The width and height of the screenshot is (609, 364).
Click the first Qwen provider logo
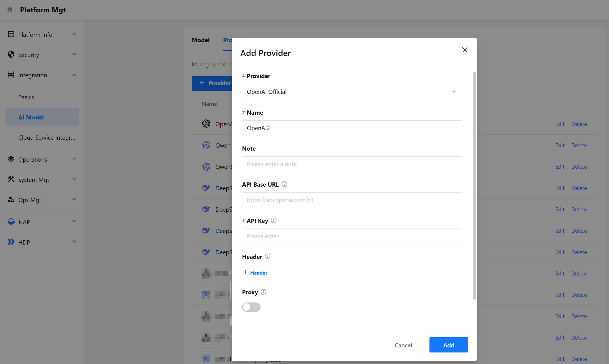click(x=206, y=145)
